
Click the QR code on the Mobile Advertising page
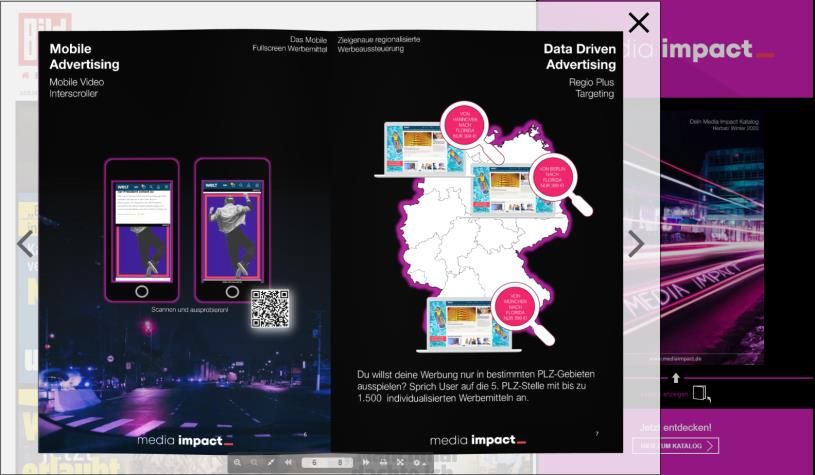coord(270,309)
